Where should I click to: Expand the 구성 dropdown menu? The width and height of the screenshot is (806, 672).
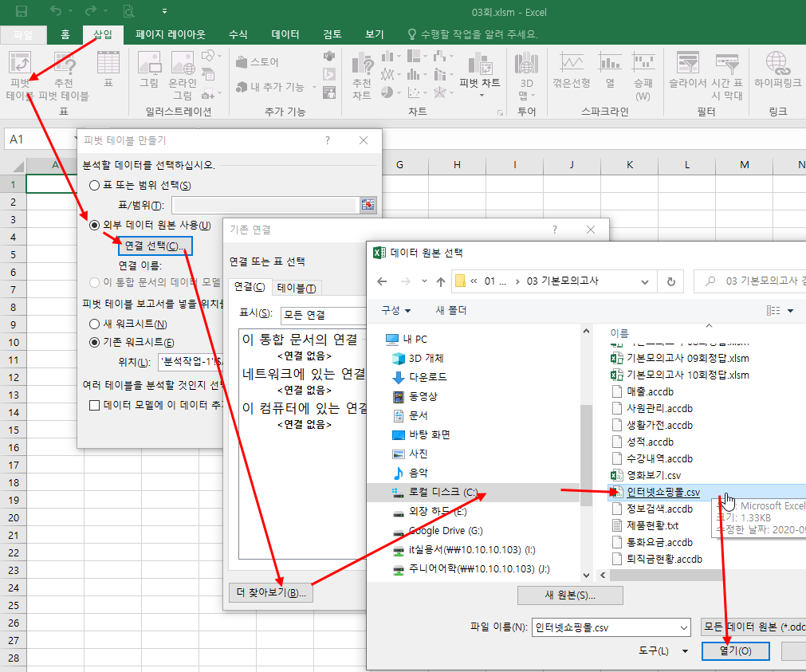tap(396, 310)
